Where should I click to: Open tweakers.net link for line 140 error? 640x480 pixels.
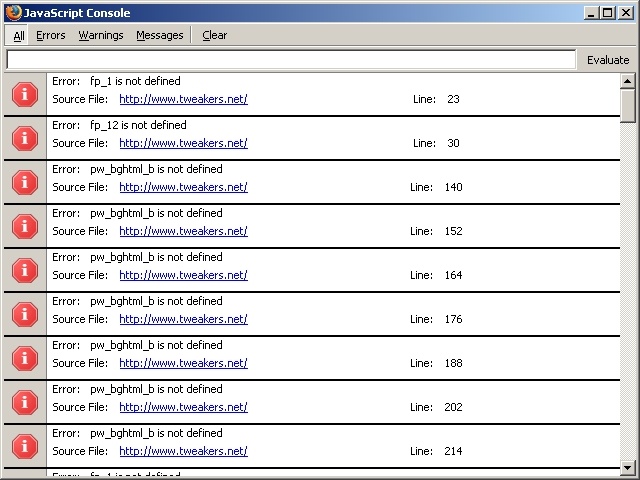click(x=183, y=187)
